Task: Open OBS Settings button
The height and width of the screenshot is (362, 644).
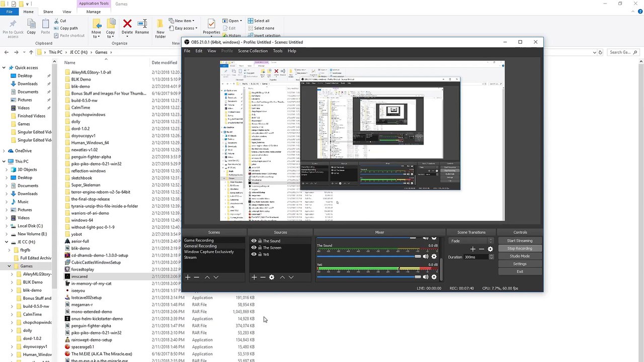Action: click(x=520, y=264)
